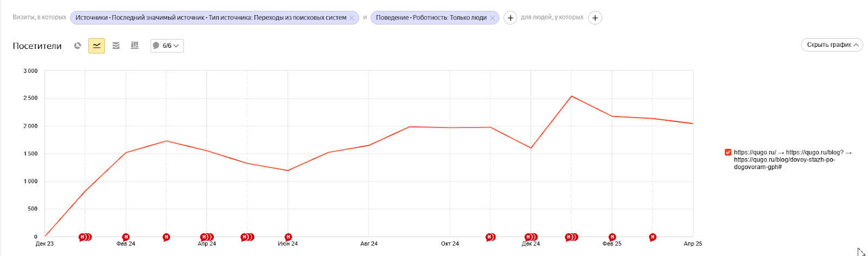Open the note marker at Фев 25
This screenshot has height=256, width=868.
point(612,237)
